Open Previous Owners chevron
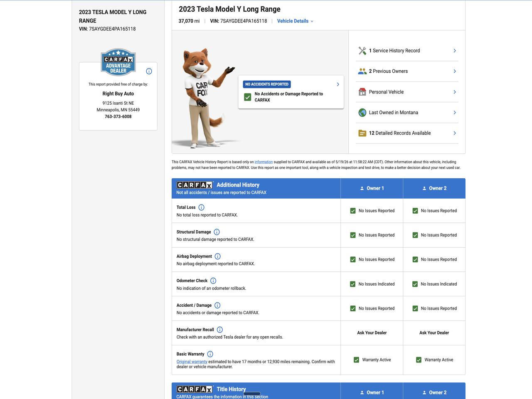The height and width of the screenshot is (399, 532). point(455,71)
